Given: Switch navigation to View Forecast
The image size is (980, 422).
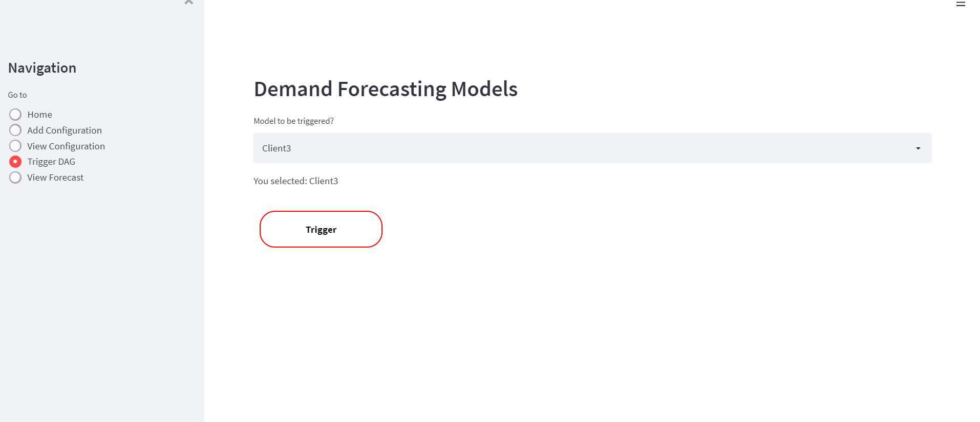Looking at the screenshot, I should click(55, 177).
